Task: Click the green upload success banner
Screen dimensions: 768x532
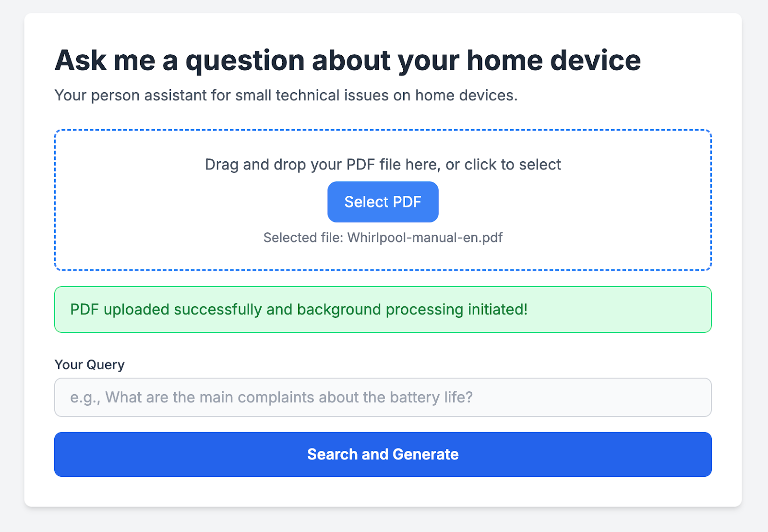Action: coord(383,309)
